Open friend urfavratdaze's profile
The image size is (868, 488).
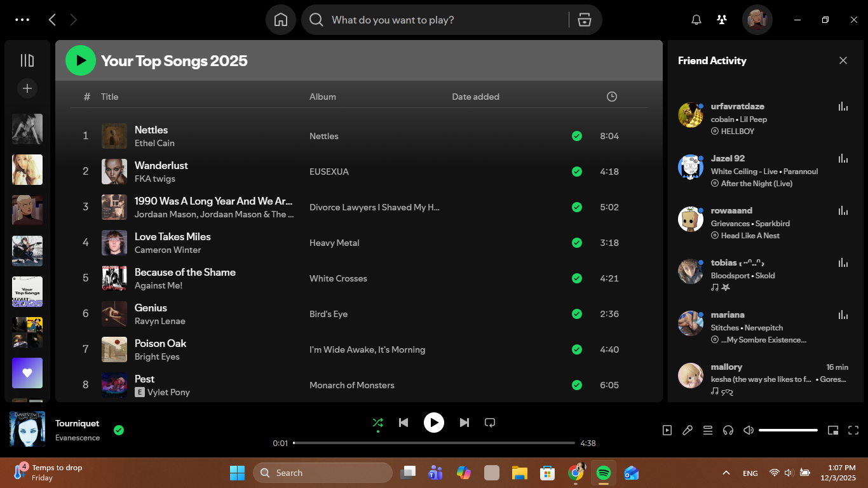(x=738, y=106)
